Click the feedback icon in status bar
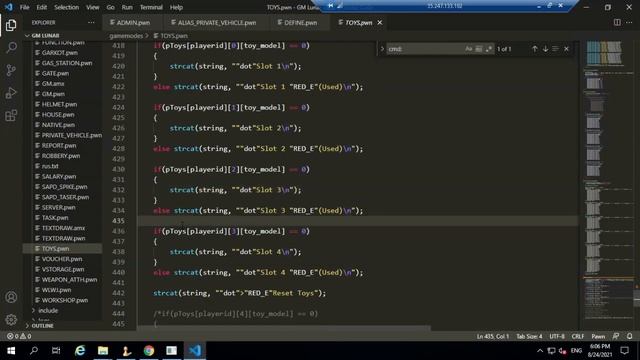This screenshot has height=360, width=640. 616,336
